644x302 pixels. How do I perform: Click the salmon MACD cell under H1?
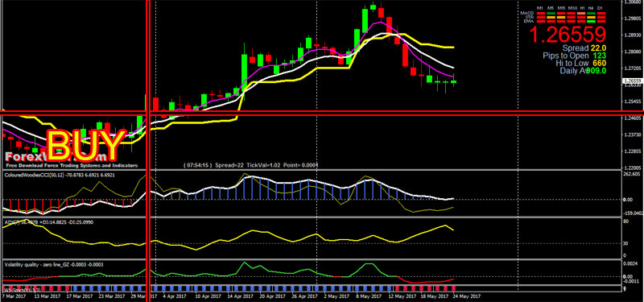point(581,13)
